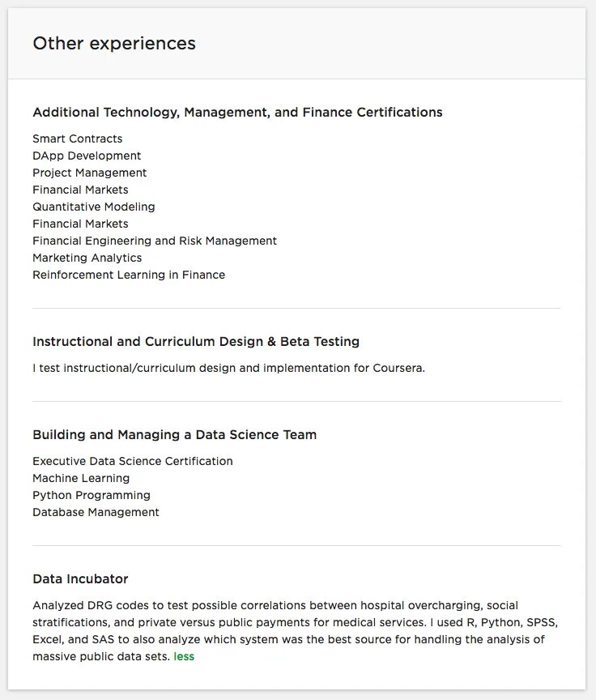Select the "DApp Development" entry

[x=87, y=156]
